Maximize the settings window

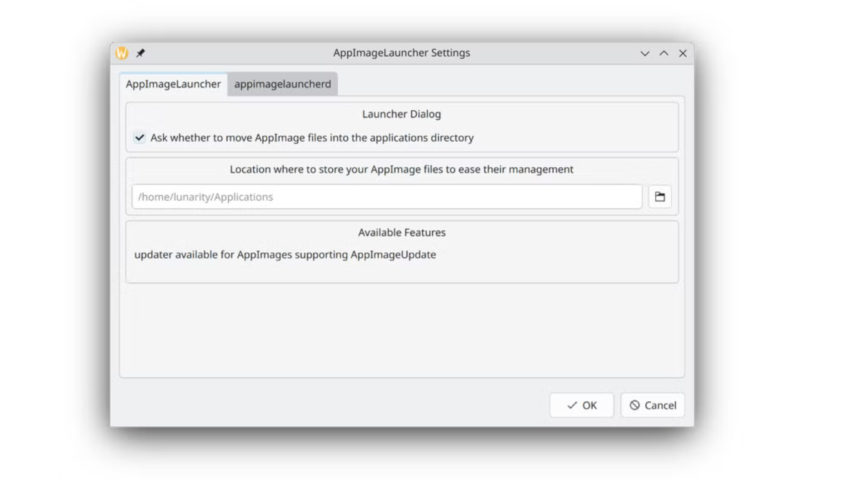664,53
